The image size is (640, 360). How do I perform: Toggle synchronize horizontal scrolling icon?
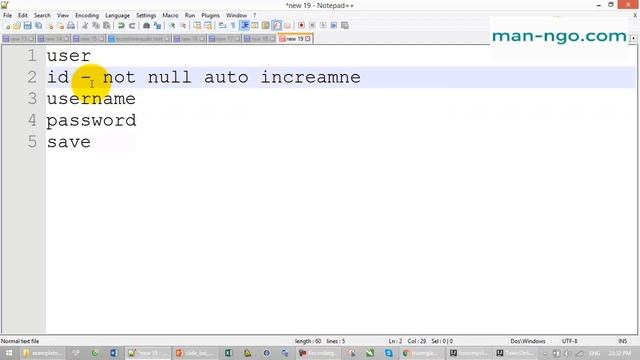pyautogui.click(x=208, y=26)
